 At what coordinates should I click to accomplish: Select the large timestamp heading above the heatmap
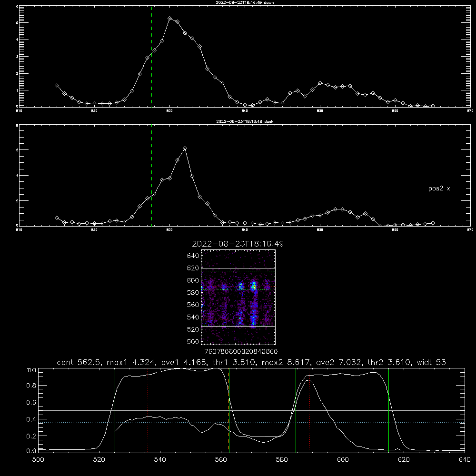(238, 244)
